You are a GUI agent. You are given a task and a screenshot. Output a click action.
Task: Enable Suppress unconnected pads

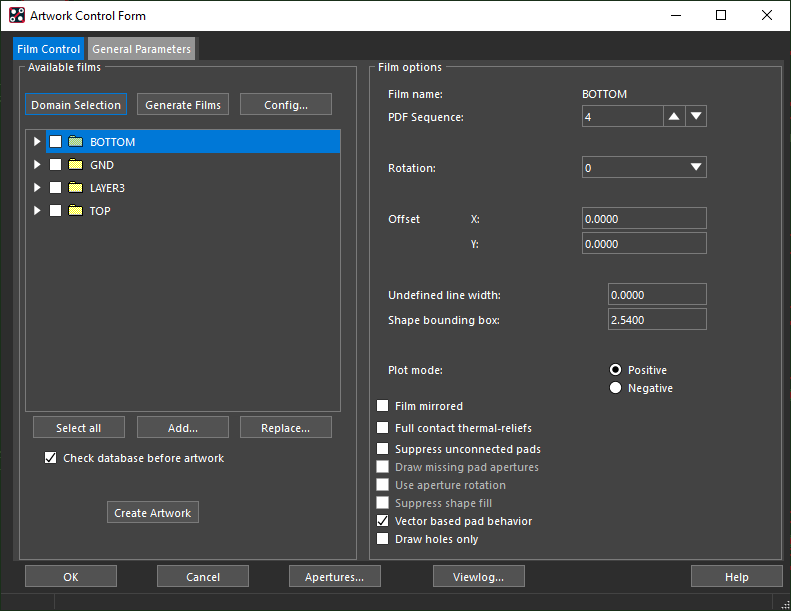click(382, 449)
